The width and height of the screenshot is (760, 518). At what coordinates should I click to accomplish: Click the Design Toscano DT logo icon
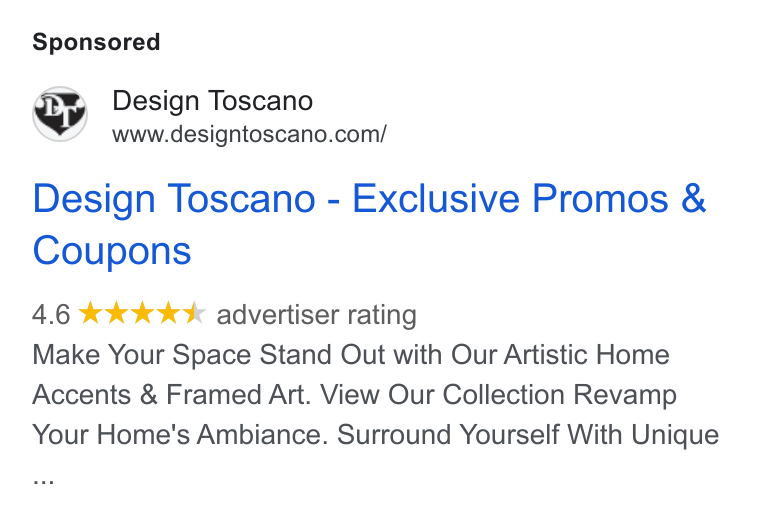[60, 114]
